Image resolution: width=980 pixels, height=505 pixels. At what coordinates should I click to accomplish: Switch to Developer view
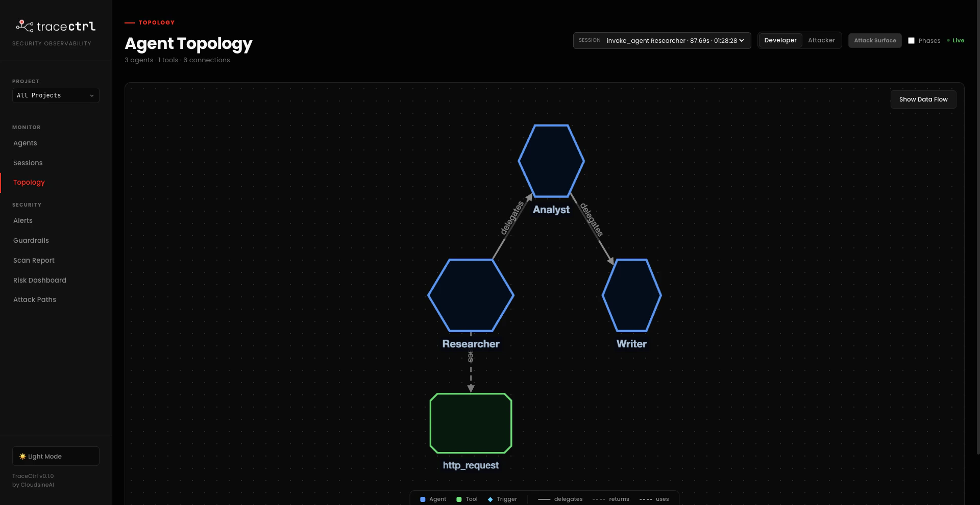coord(780,40)
